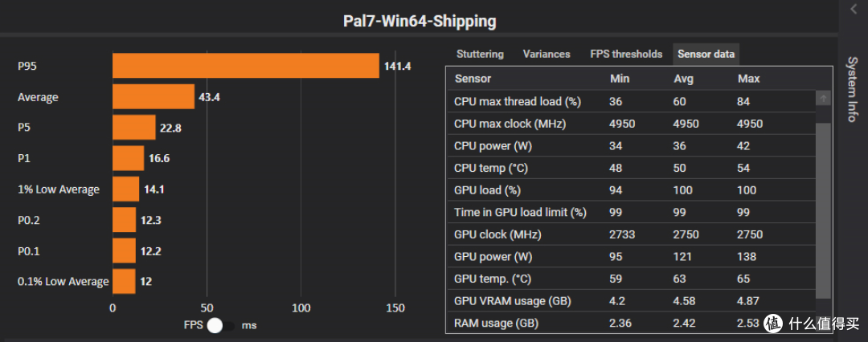Select the GPU load (%) row
Screen dimensions: 868x342
click(x=631, y=190)
